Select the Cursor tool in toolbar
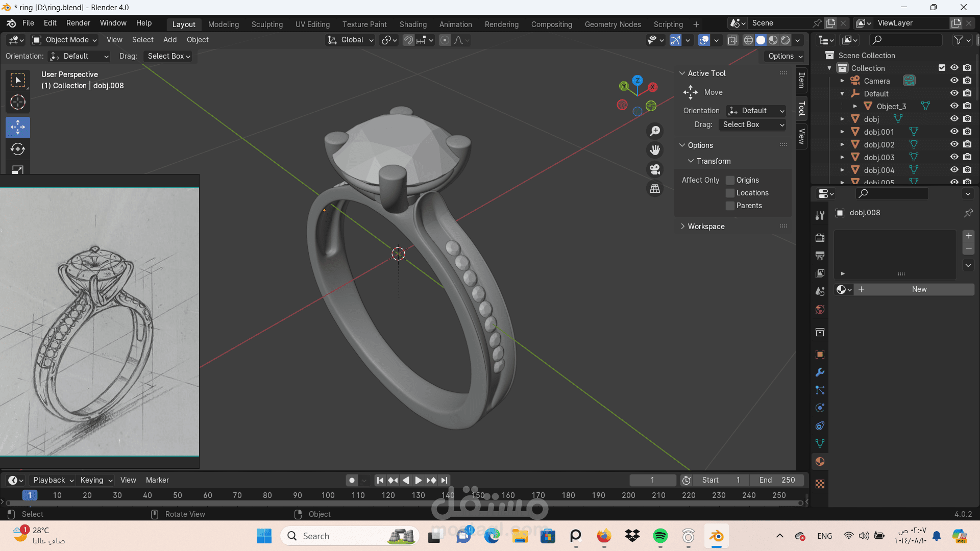This screenshot has width=980, height=551. coord(18,103)
